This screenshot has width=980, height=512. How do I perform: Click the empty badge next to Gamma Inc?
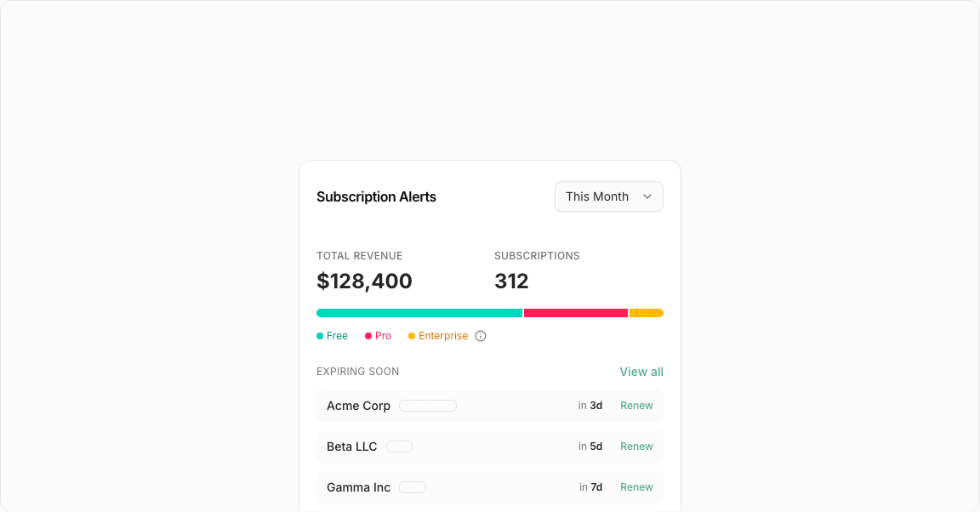(413, 487)
